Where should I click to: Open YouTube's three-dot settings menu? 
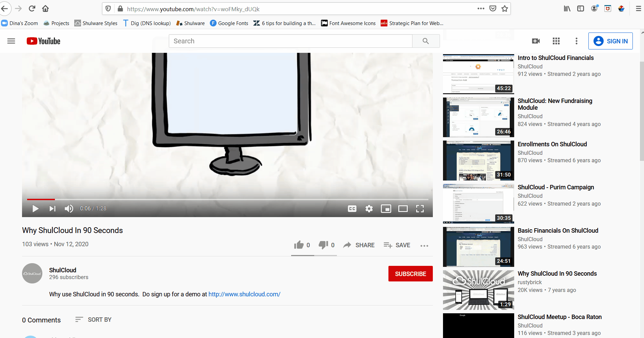coord(576,41)
